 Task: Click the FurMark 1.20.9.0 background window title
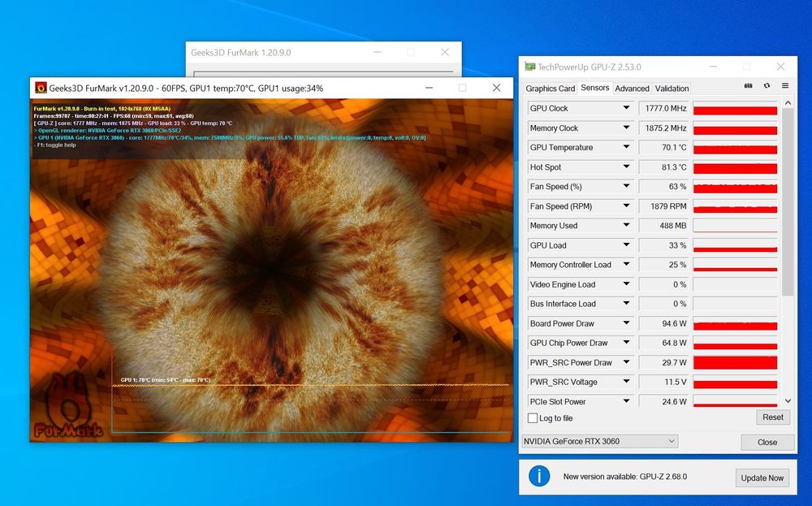coord(241,52)
